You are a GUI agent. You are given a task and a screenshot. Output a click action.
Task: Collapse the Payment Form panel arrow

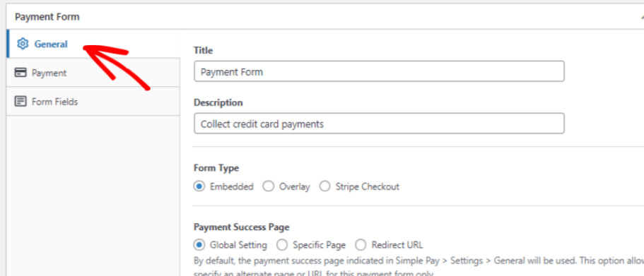[x=642, y=17]
